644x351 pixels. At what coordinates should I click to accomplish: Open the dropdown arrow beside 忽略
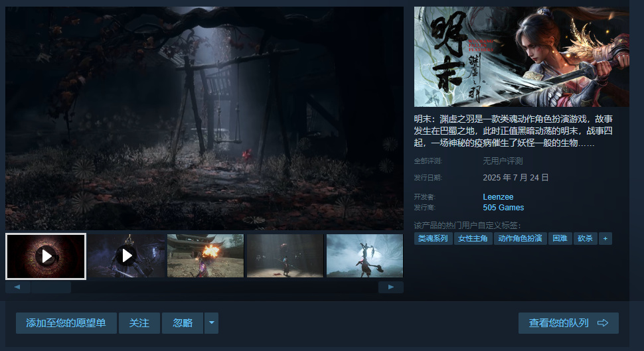pyautogui.click(x=212, y=323)
